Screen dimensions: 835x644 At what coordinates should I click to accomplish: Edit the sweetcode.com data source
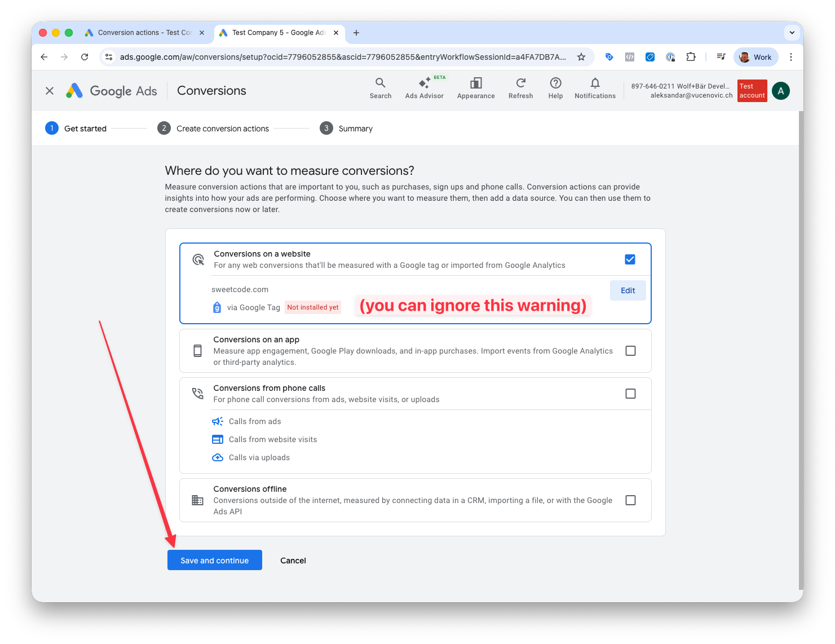[628, 290]
